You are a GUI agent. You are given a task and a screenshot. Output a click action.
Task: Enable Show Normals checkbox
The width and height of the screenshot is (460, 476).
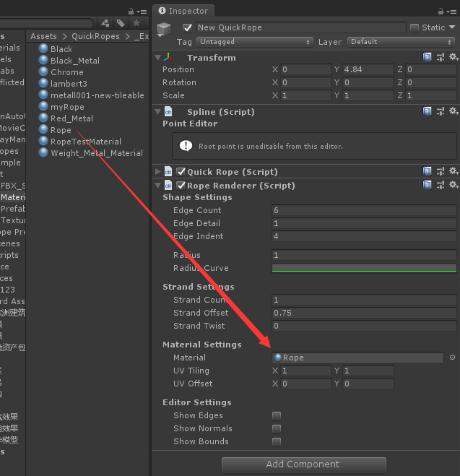pyautogui.click(x=277, y=428)
